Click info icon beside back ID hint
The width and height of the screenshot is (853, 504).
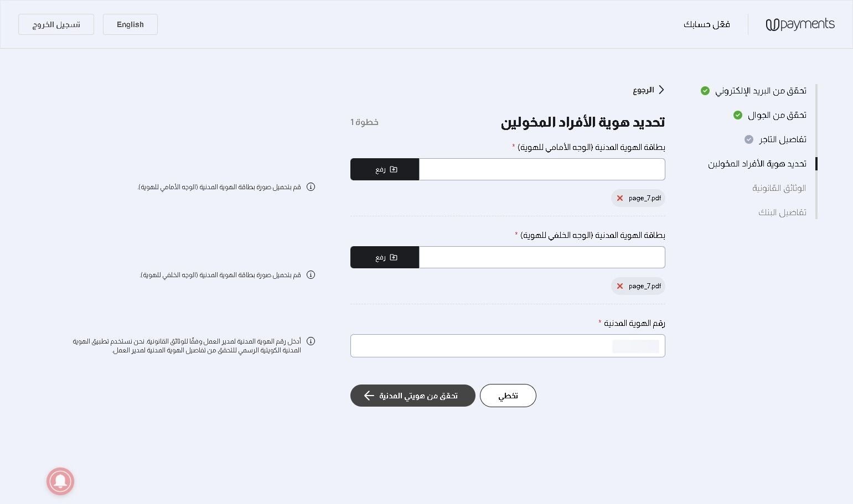click(x=311, y=275)
